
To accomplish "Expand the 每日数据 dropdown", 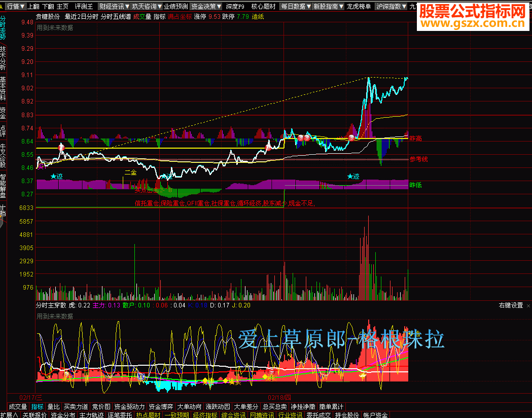I will pyautogui.click(x=296, y=7).
